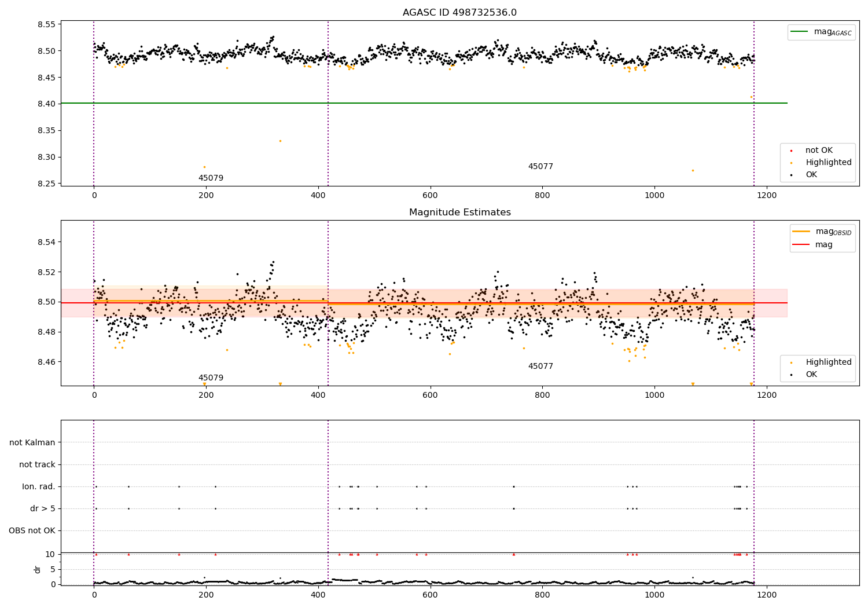This screenshot has width=868, height=608.
Task: Click the '8.35' y-axis tick in top plot
Action: (46, 131)
